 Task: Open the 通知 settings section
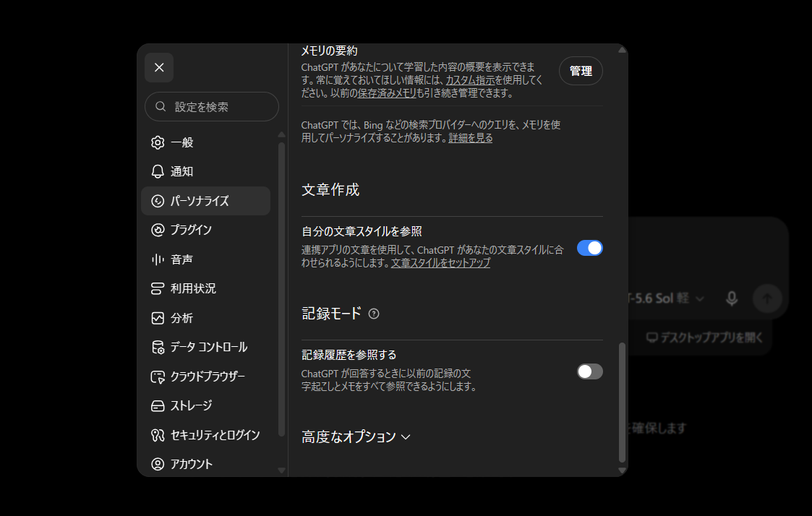[x=205, y=171]
